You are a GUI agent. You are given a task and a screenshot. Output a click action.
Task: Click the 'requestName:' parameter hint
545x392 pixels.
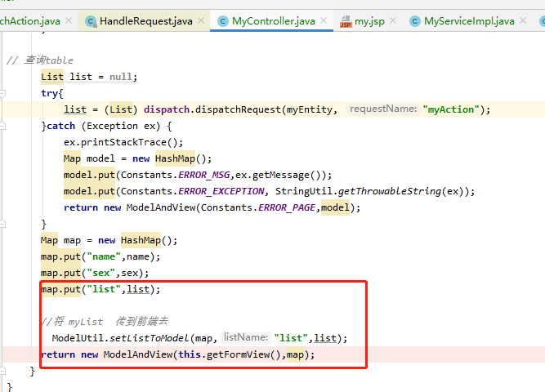[383, 109]
